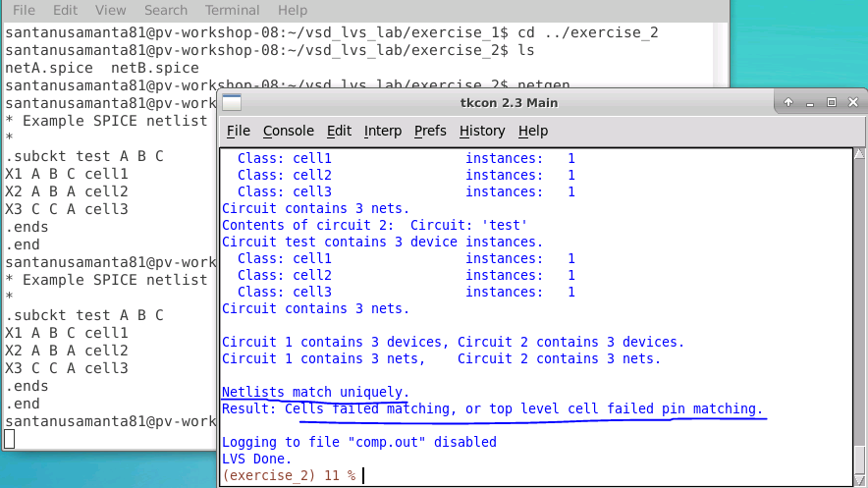The height and width of the screenshot is (488, 868).
Task: Open the tkcon Help menu
Action: 532,132
